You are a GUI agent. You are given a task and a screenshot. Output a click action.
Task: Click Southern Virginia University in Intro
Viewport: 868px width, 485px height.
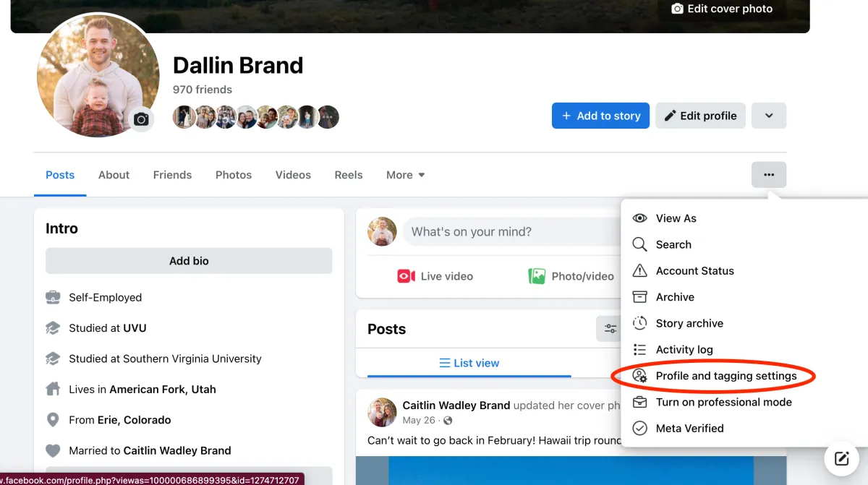[x=192, y=359]
